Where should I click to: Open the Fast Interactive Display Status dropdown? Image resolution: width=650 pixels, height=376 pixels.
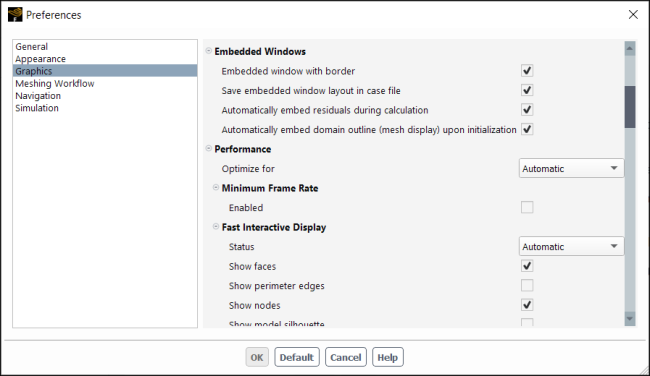coord(571,246)
